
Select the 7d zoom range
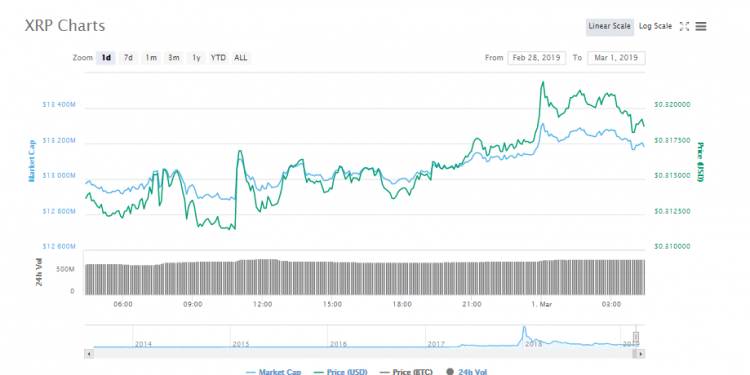tap(128, 58)
